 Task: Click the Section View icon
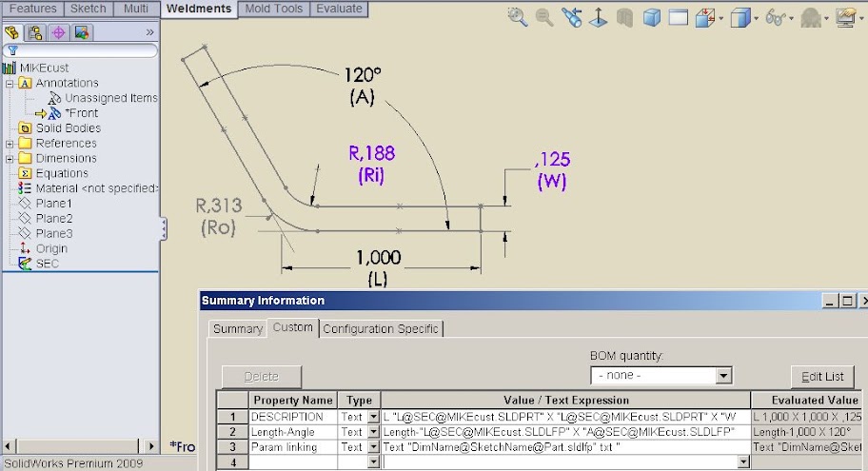[625, 17]
